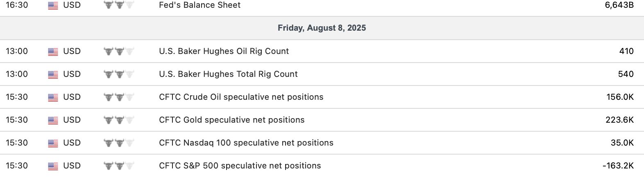
Task: Click the US flag in Fed's Balance Sheet row
Action: coord(53,5)
